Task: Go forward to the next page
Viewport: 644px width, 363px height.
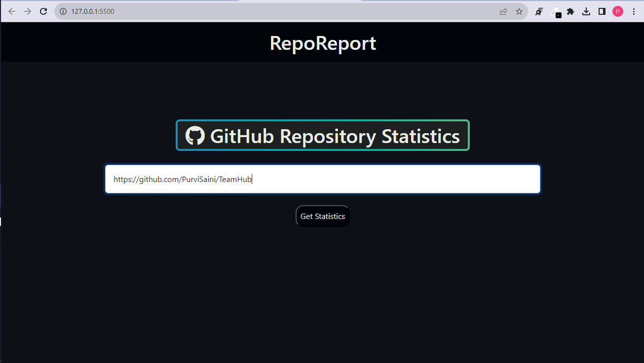Action: [28, 11]
